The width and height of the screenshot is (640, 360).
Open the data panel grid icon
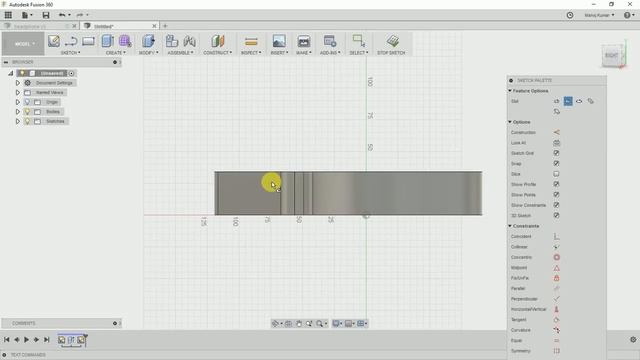point(8,15)
